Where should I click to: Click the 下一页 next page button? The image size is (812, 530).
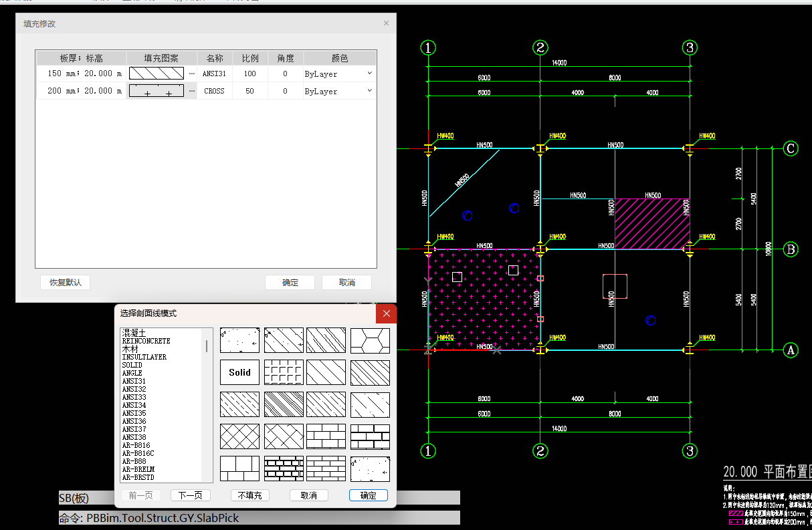[x=191, y=495]
